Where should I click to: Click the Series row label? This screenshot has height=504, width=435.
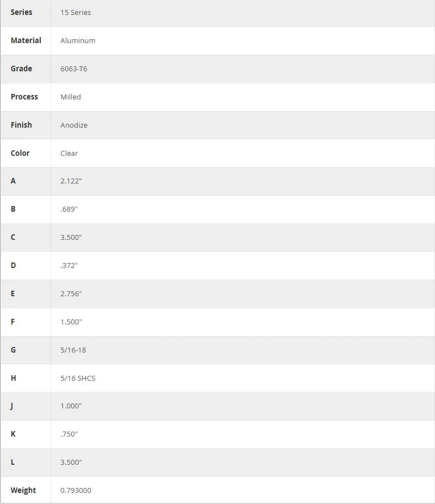coord(22,12)
